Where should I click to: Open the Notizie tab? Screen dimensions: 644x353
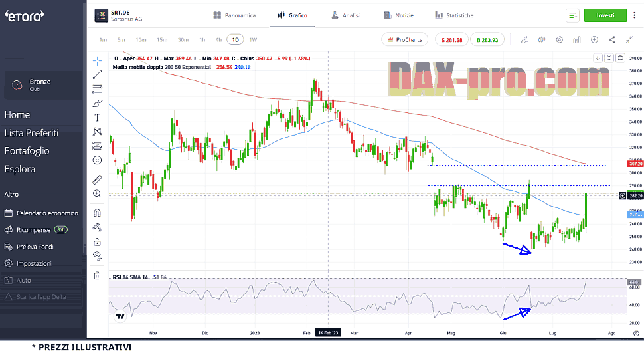pyautogui.click(x=398, y=15)
